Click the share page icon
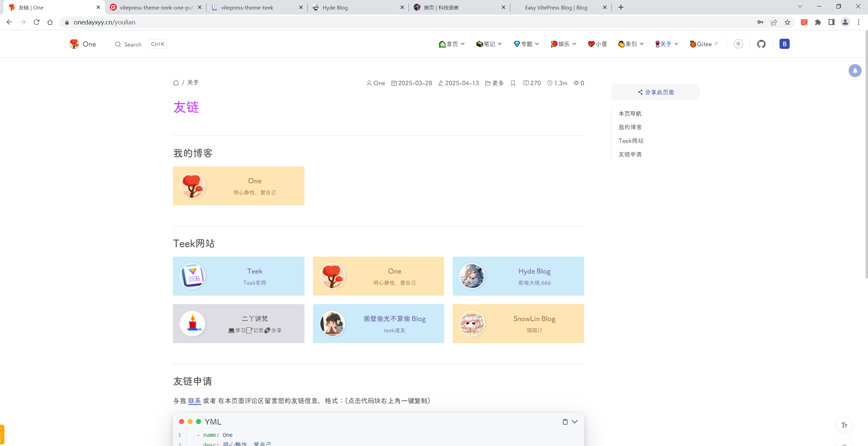The image size is (868, 446). click(774, 22)
